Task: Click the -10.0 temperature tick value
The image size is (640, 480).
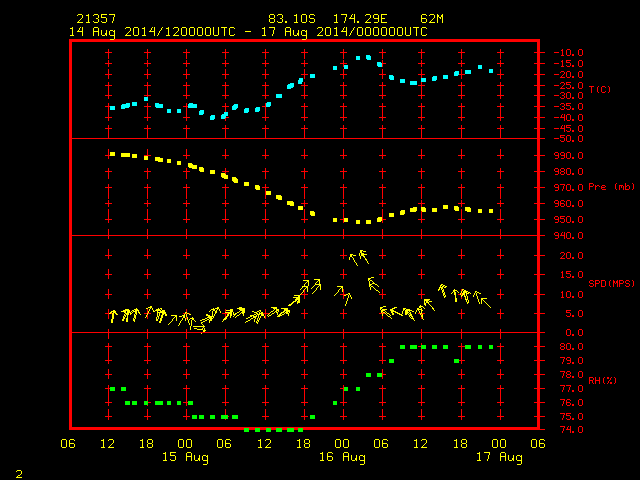Action: click(568, 53)
